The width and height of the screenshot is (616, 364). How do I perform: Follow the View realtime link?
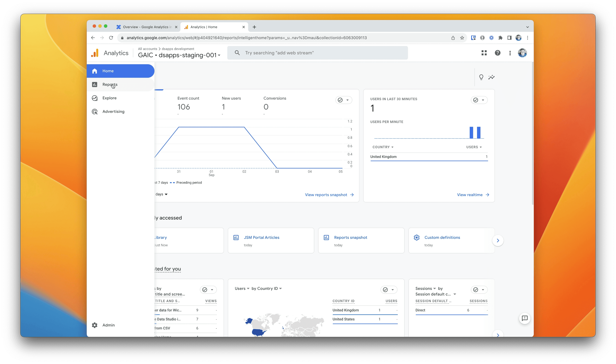coord(473,195)
